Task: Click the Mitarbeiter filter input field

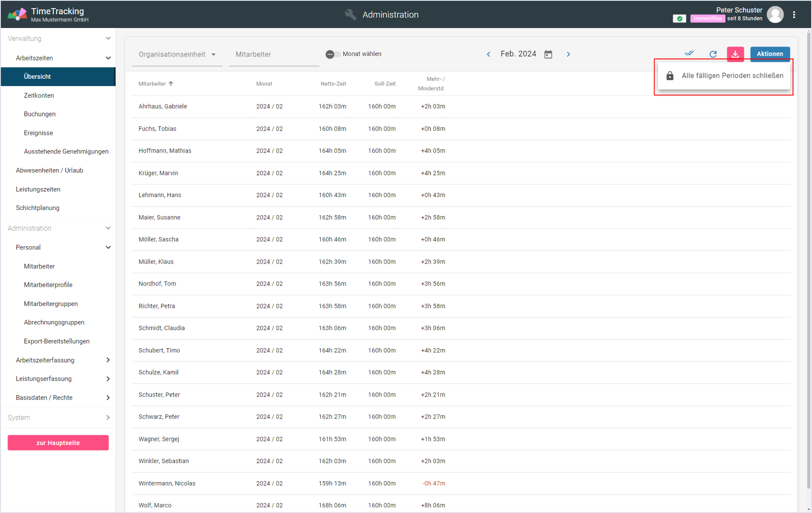Action: point(273,55)
